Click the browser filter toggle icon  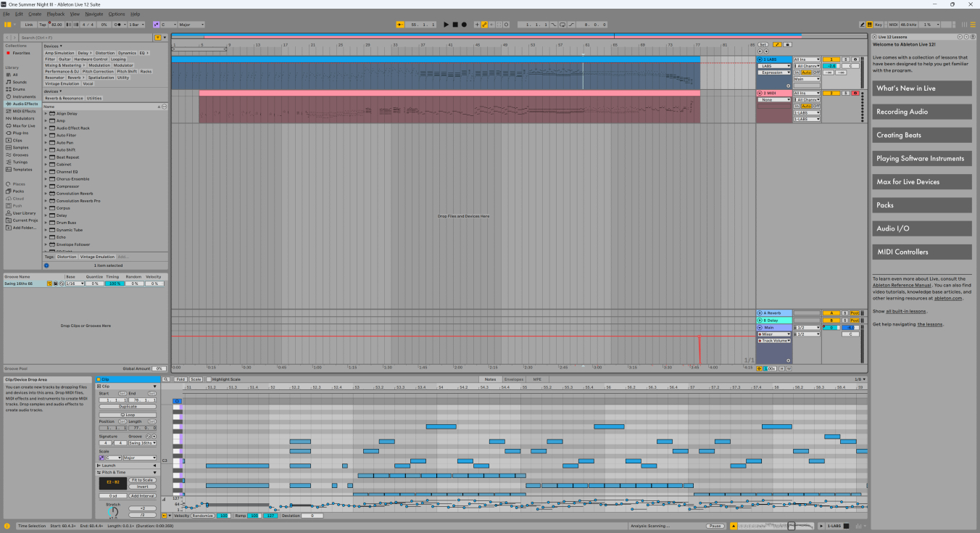157,37
